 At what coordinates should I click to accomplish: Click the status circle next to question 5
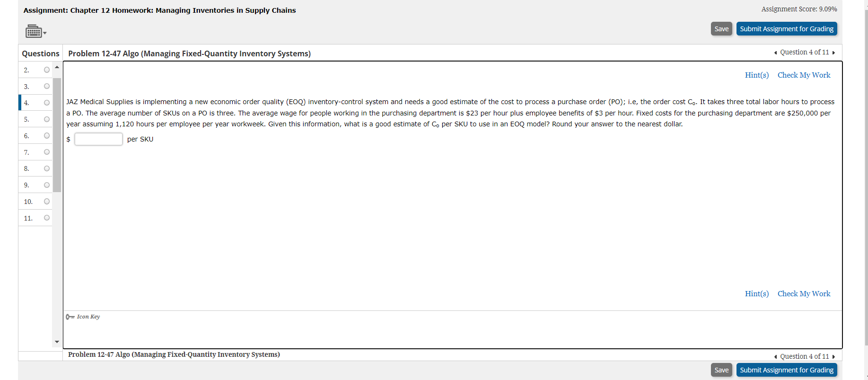[x=46, y=119]
